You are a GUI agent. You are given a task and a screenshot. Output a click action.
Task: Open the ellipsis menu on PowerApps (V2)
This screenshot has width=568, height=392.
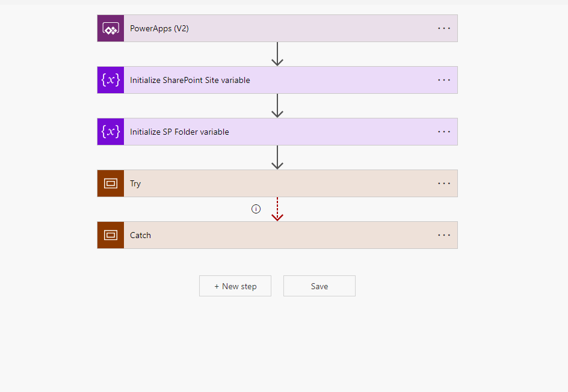[443, 28]
